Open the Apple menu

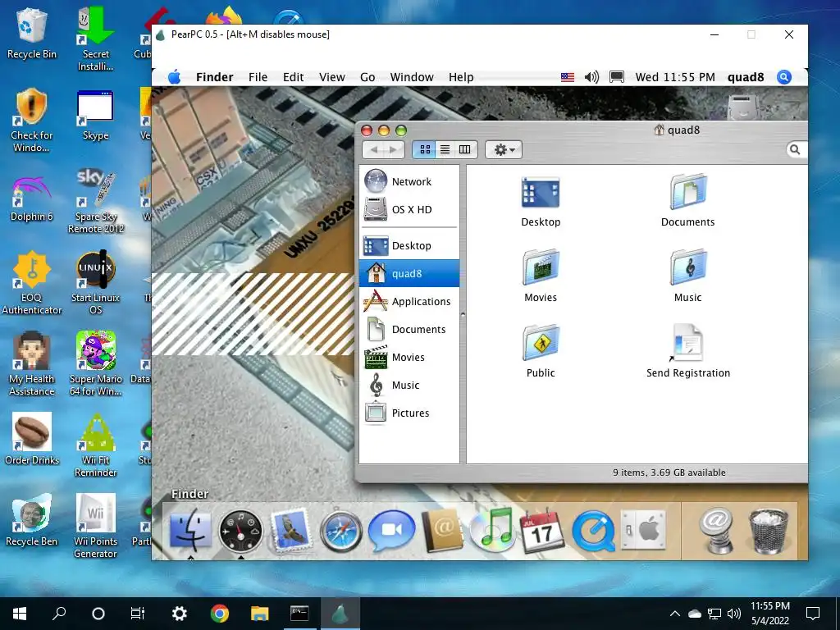pyautogui.click(x=174, y=77)
